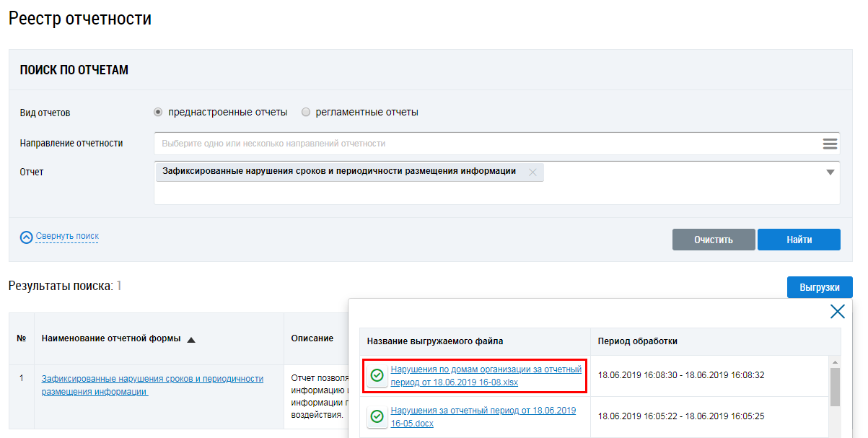
Task: Click the № column header
Action: 22,338
